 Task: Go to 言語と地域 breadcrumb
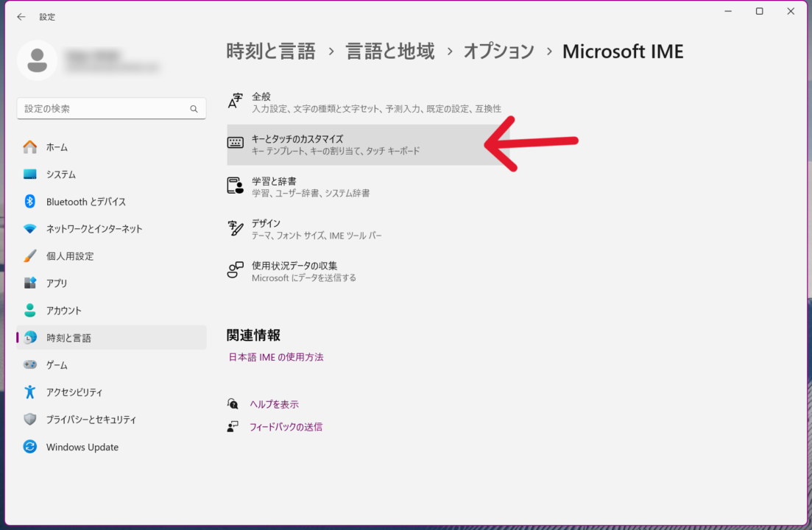point(390,52)
